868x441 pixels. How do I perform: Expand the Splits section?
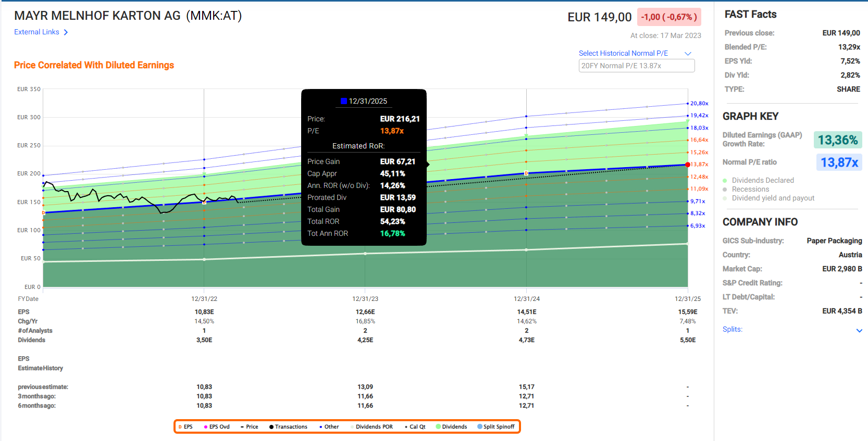(859, 330)
